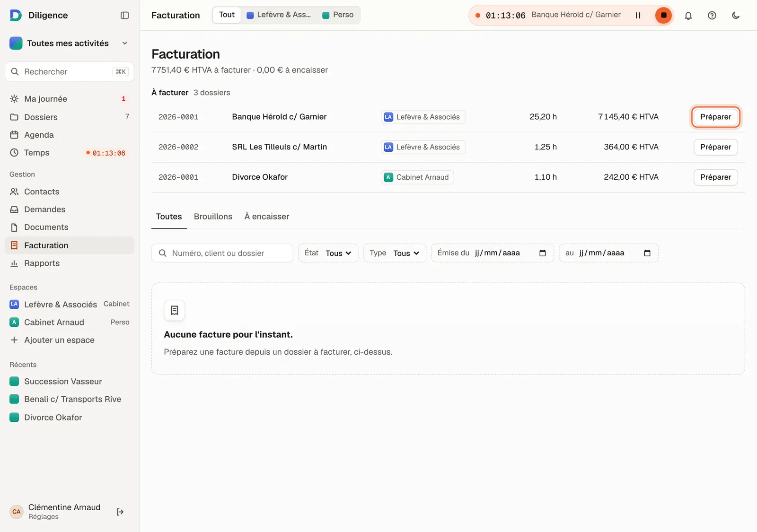This screenshot has width=757, height=532.
Task: Open Demandes section
Action: (x=69, y=209)
